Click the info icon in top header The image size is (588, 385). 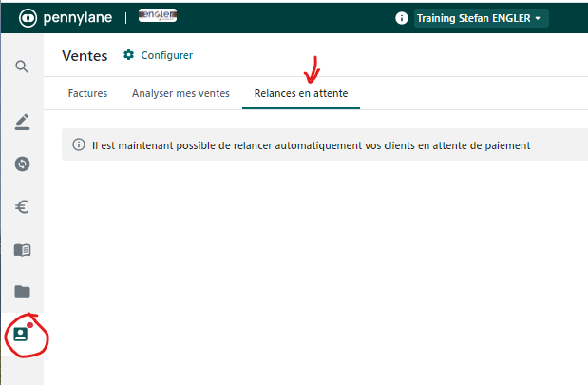click(401, 18)
